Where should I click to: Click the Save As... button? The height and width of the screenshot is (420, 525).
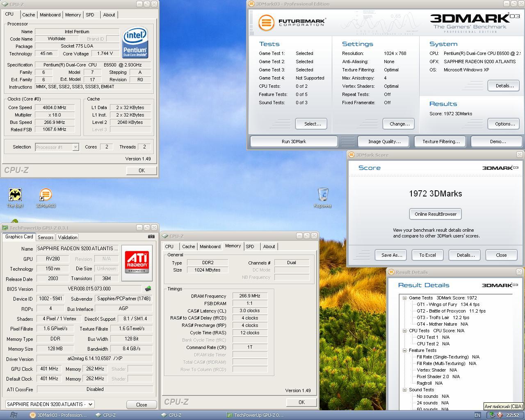(391, 255)
